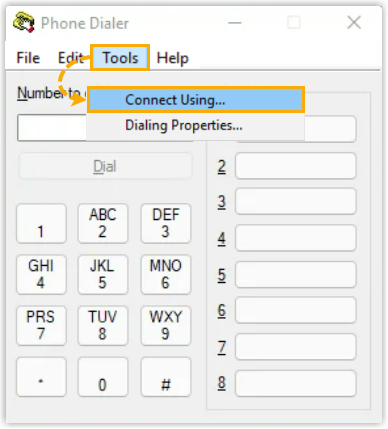Click speed dial button 5
The image size is (388, 429).
pyautogui.click(x=296, y=275)
